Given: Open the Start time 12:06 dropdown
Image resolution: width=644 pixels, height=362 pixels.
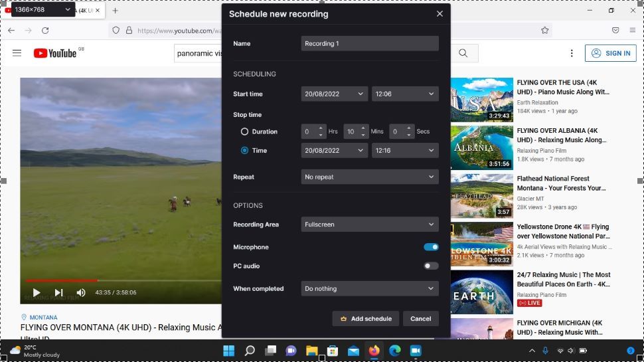Looking at the screenshot, I should (404, 94).
